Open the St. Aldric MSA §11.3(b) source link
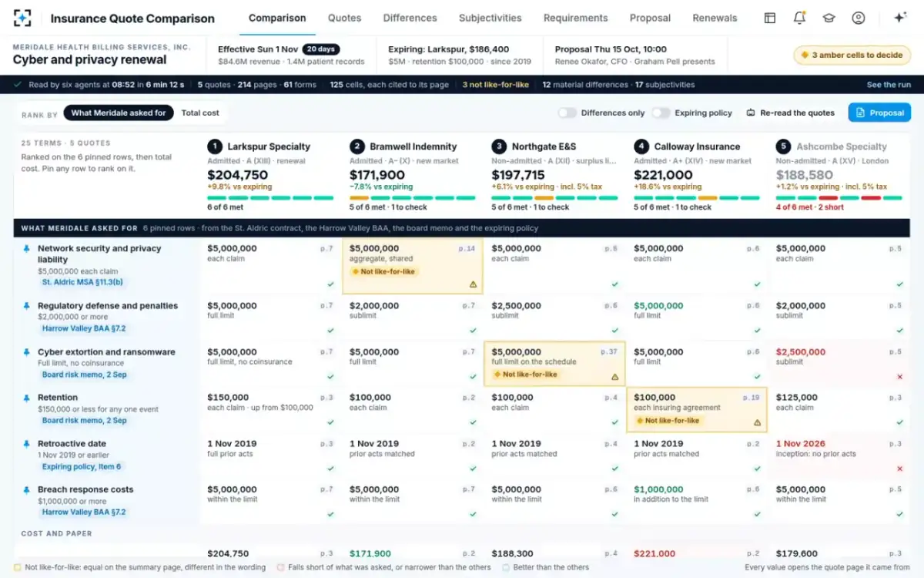Screen dimensions: 924x578 [x=82, y=282]
